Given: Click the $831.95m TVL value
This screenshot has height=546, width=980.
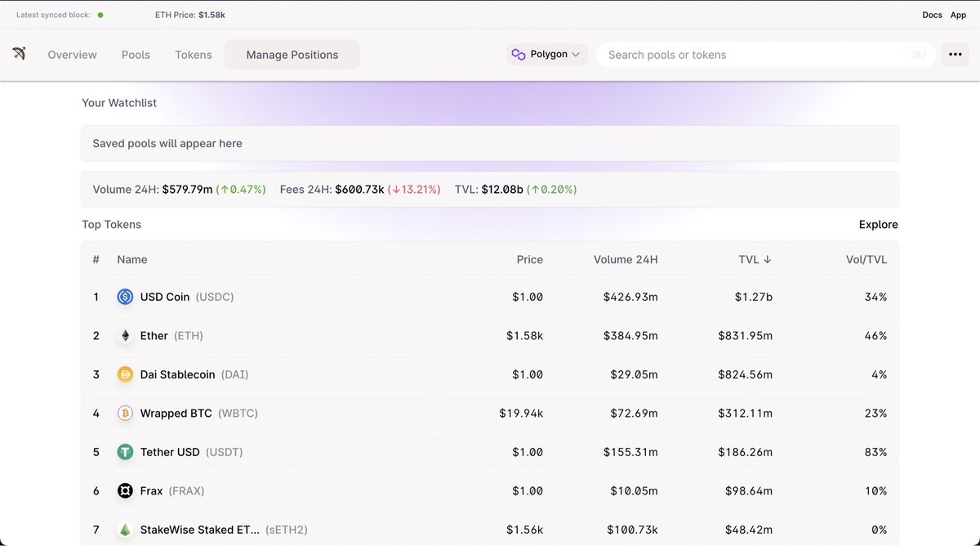Looking at the screenshot, I should [745, 336].
